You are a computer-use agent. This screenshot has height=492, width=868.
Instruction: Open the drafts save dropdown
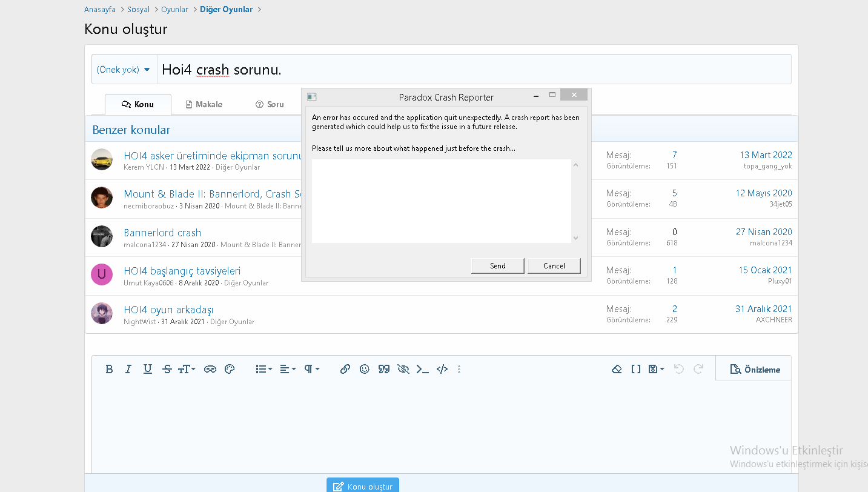657,369
